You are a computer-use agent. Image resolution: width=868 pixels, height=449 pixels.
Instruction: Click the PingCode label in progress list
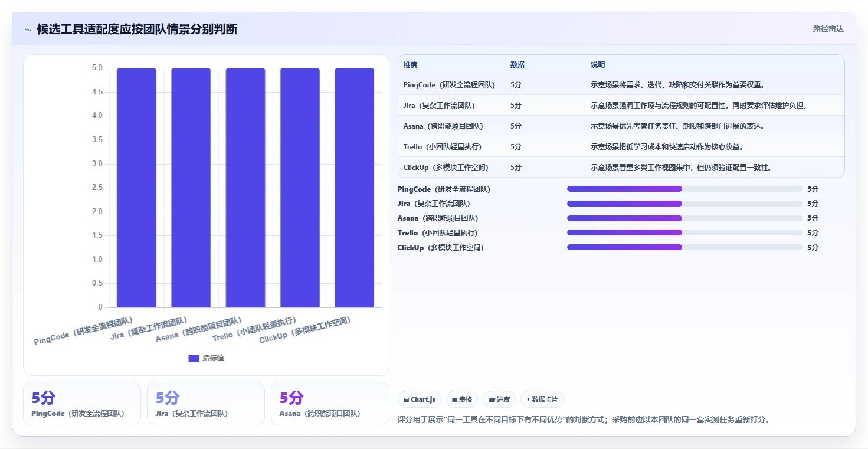click(x=444, y=189)
